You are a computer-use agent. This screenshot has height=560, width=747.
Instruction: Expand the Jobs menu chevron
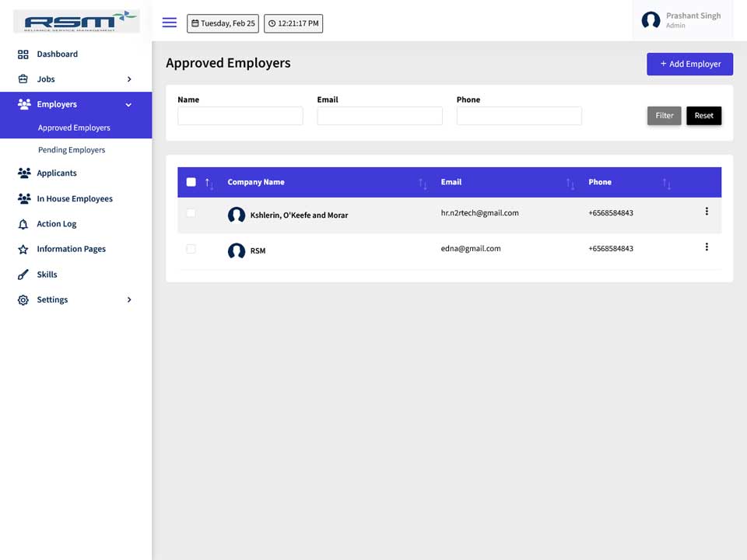(x=129, y=79)
